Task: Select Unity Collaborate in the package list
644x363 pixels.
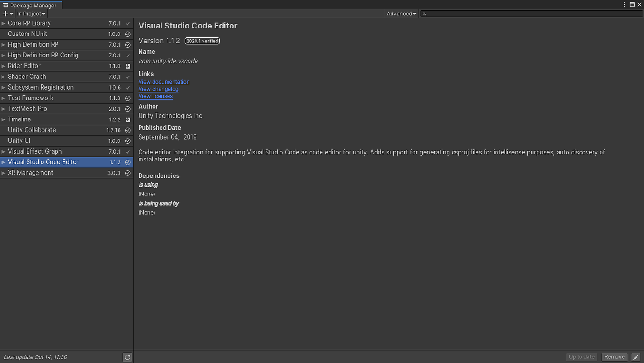Action: point(32,130)
